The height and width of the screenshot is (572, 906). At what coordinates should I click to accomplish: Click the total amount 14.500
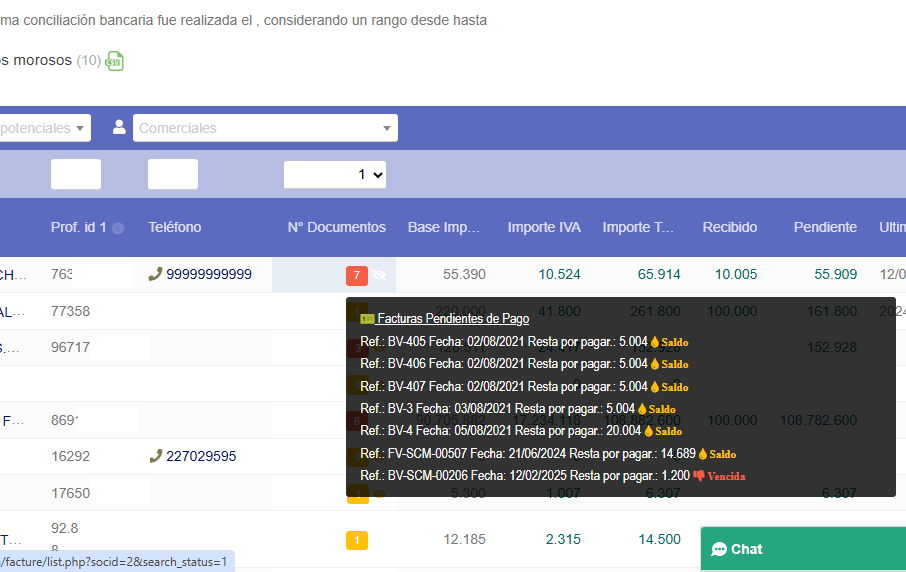click(659, 540)
